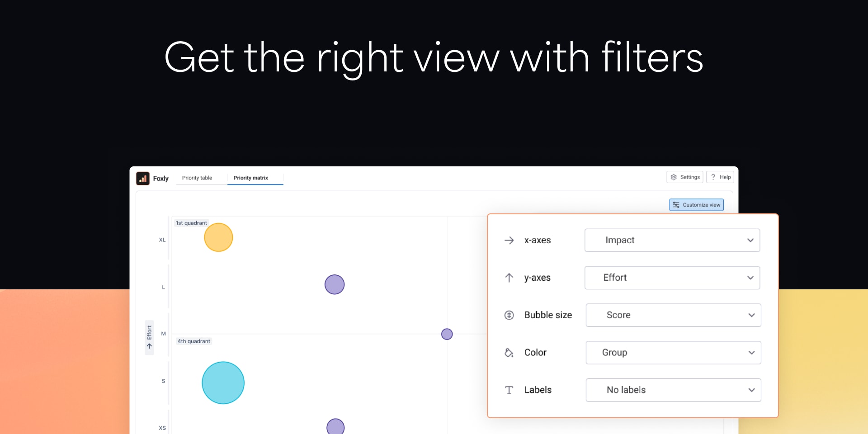868x434 pixels.
Task: Click the Settings gear icon
Action: tap(674, 177)
